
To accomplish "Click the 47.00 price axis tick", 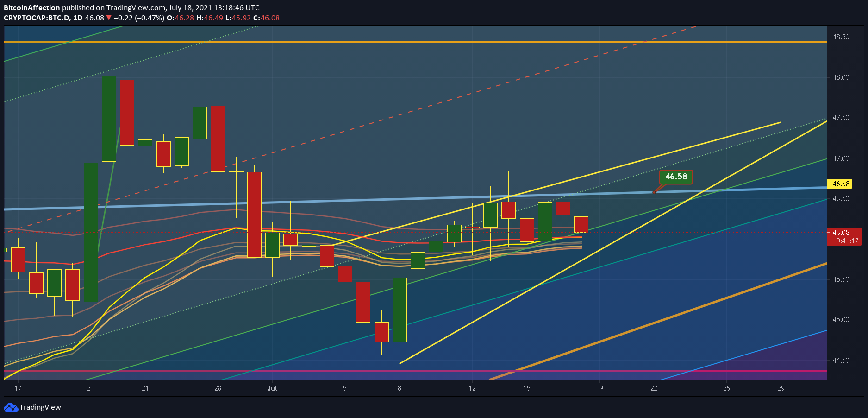I will coord(841,158).
